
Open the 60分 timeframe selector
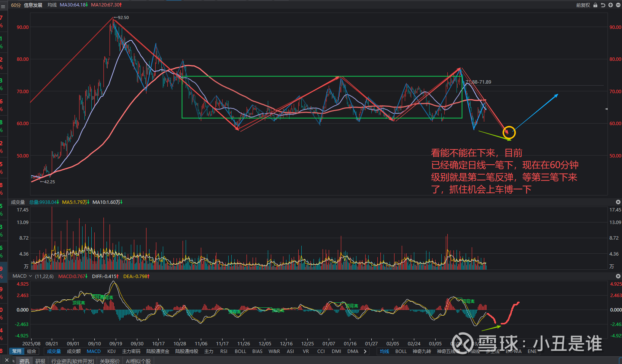click(16, 5)
